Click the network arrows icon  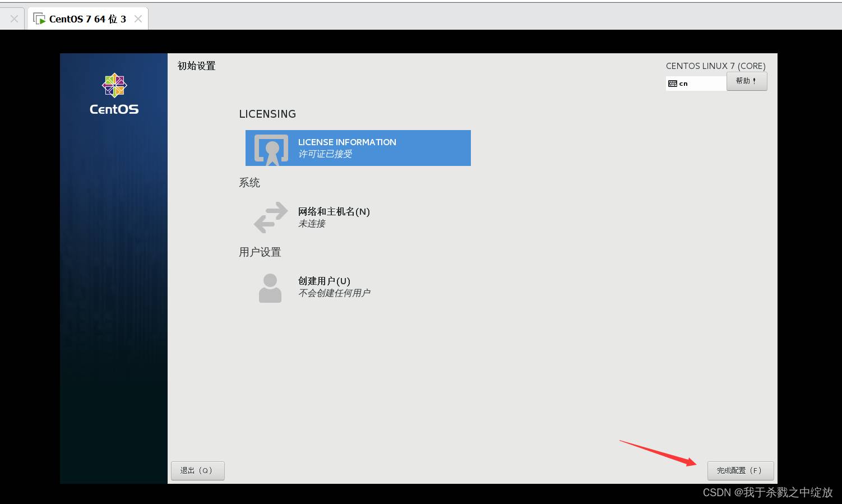pyautogui.click(x=270, y=218)
